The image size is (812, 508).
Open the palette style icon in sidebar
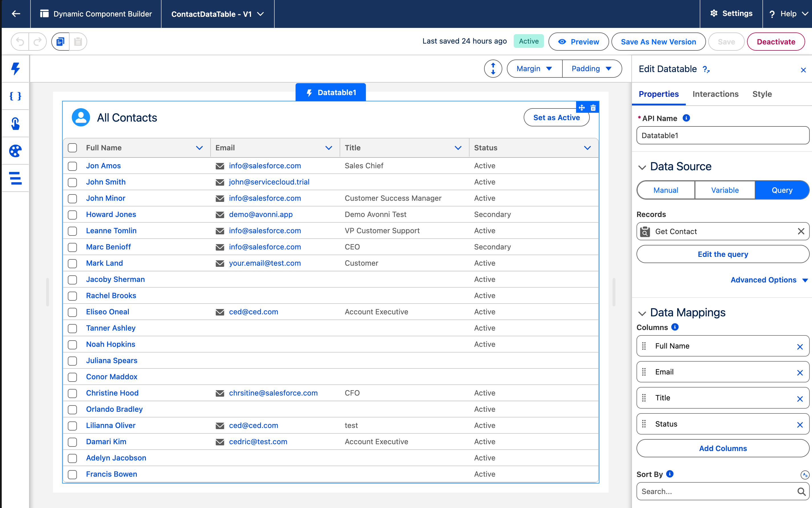[x=15, y=151]
